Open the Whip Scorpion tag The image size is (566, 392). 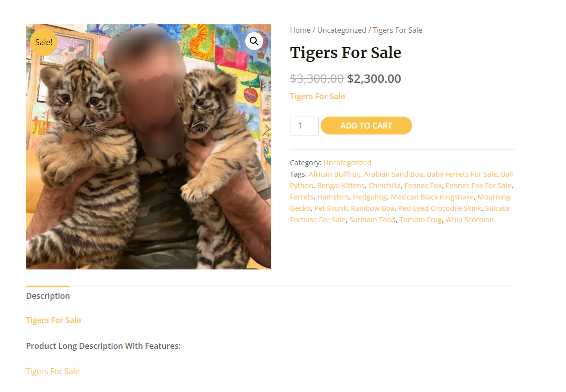coord(469,220)
